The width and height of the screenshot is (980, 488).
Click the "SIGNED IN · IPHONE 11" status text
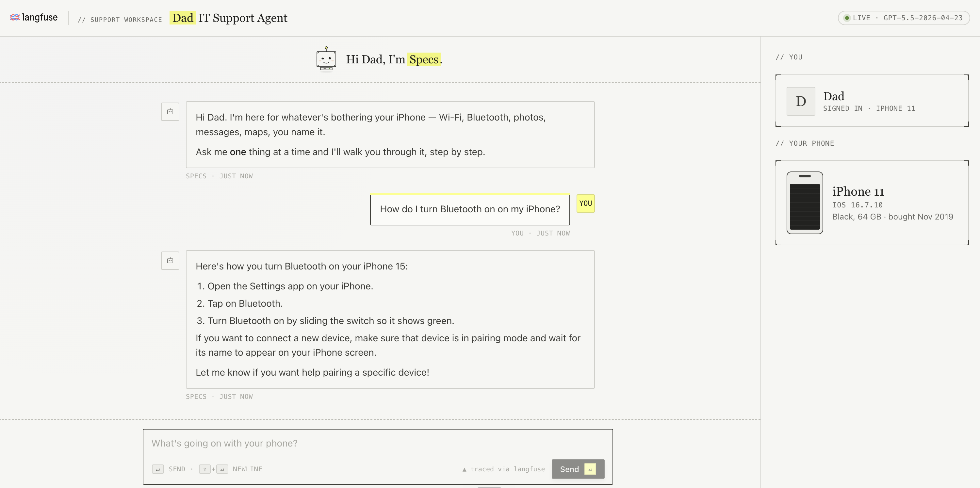click(869, 108)
